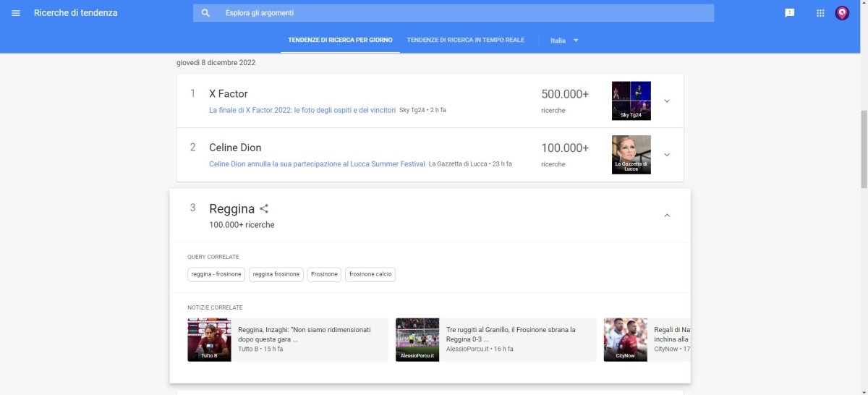The height and width of the screenshot is (395, 868).
Task: Click the AlessioPorcu.it news thumbnail image
Action: pyautogui.click(x=417, y=339)
